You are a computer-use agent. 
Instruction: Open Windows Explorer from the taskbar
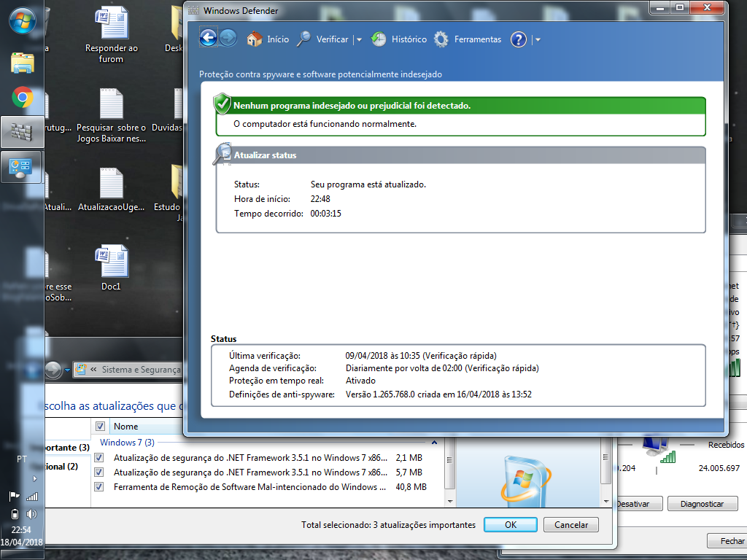click(x=23, y=63)
